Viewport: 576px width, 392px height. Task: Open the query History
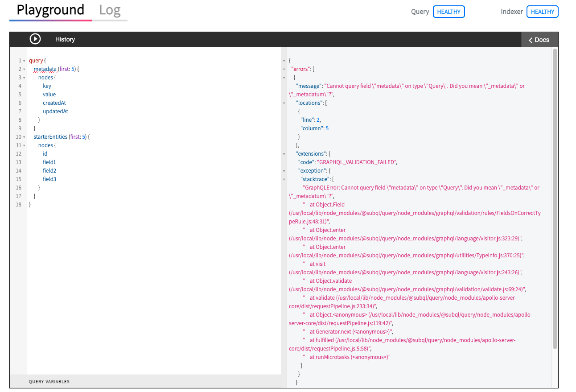[65, 39]
